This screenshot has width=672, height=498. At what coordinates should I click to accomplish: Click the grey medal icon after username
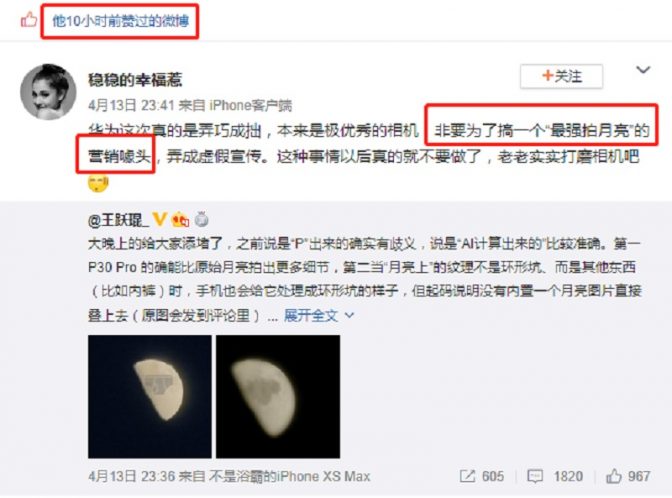pos(201,220)
